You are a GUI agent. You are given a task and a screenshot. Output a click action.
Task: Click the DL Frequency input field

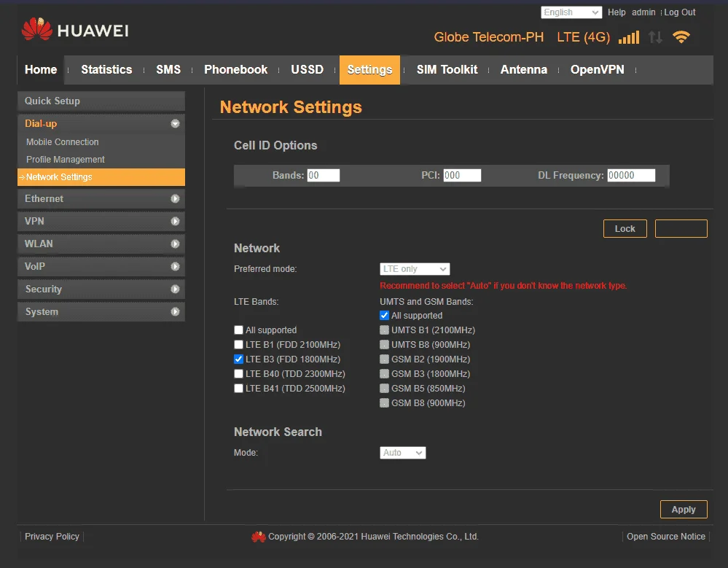click(631, 175)
